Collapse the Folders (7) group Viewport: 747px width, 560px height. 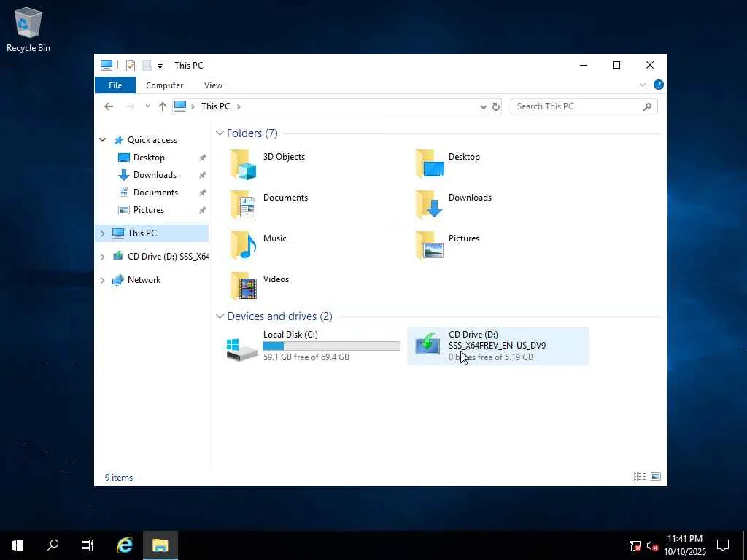tap(220, 133)
